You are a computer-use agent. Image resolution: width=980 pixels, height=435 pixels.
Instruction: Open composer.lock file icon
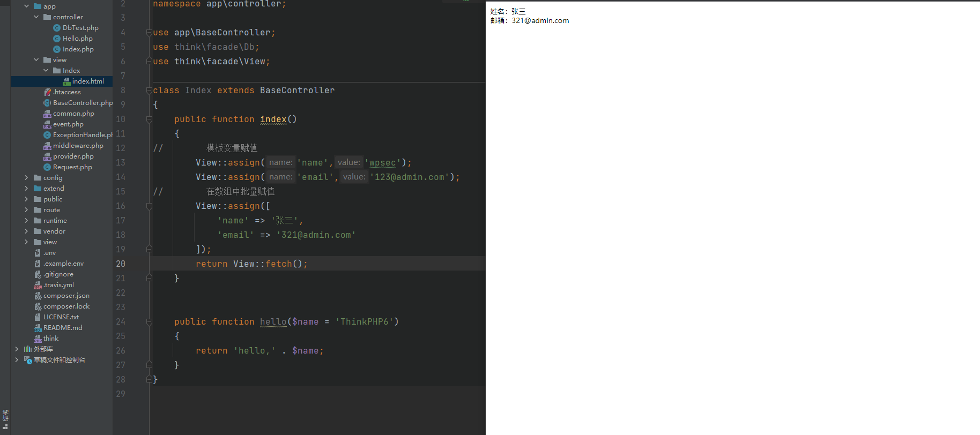pos(38,306)
